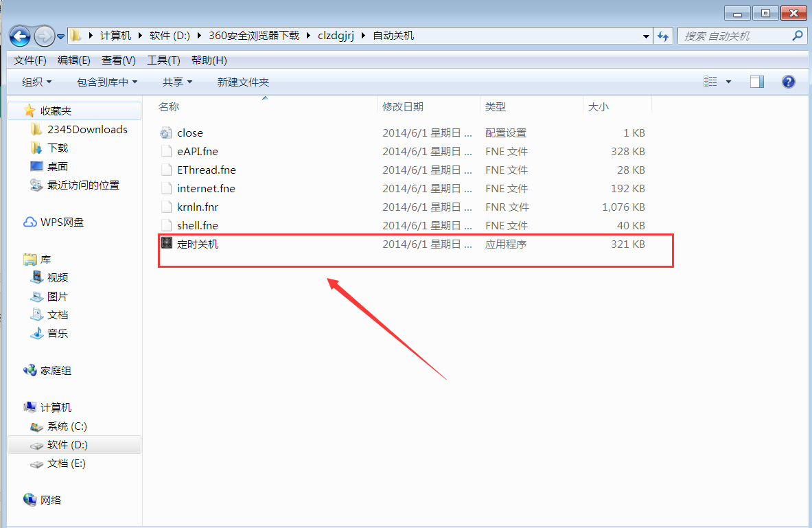This screenshot has height=528, width=812.
Task: Open the 工具(T) menu
Action: (x=163, y=60)
